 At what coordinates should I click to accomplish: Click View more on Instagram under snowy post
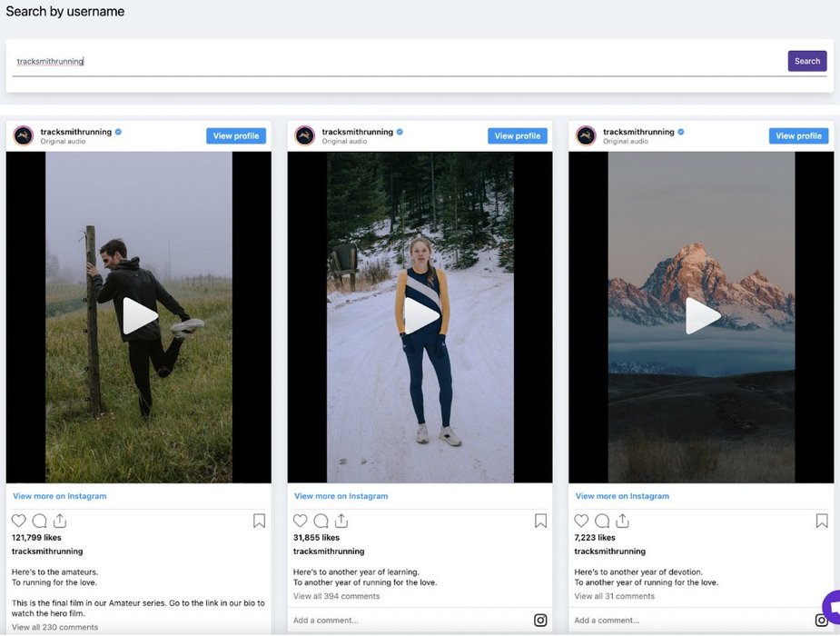click(341, 496)
